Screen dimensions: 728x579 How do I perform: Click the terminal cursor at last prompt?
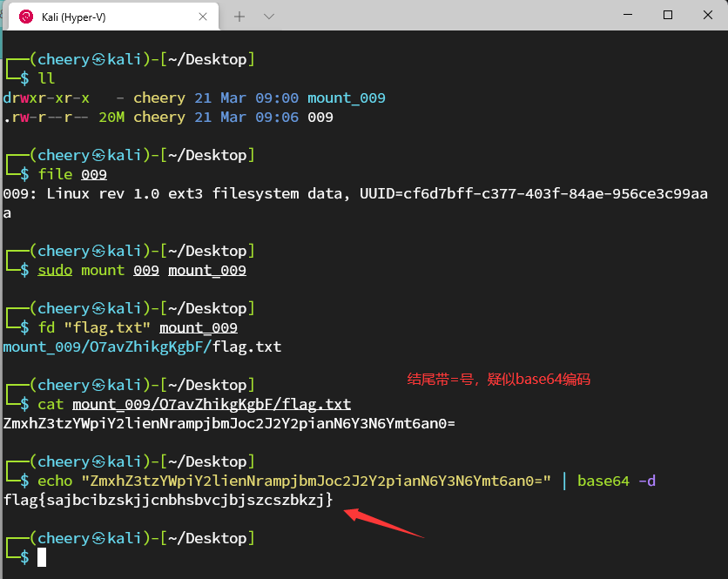point(42,557)
